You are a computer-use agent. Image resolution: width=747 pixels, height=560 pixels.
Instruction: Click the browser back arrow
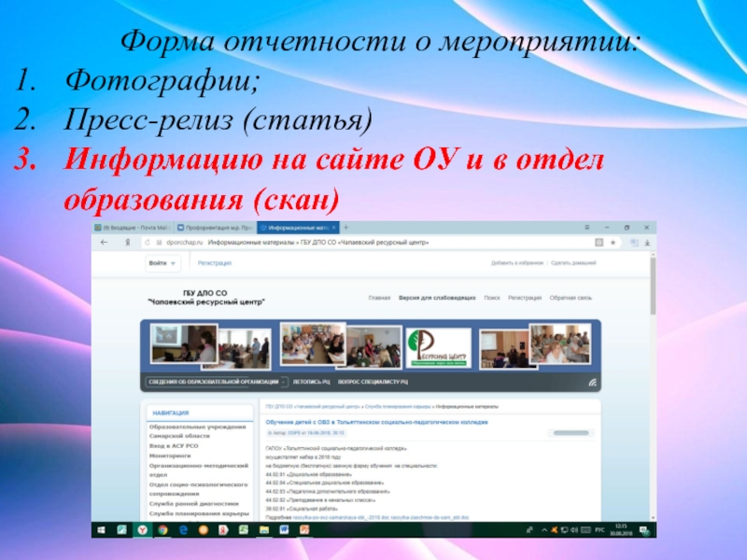[101, 242]
